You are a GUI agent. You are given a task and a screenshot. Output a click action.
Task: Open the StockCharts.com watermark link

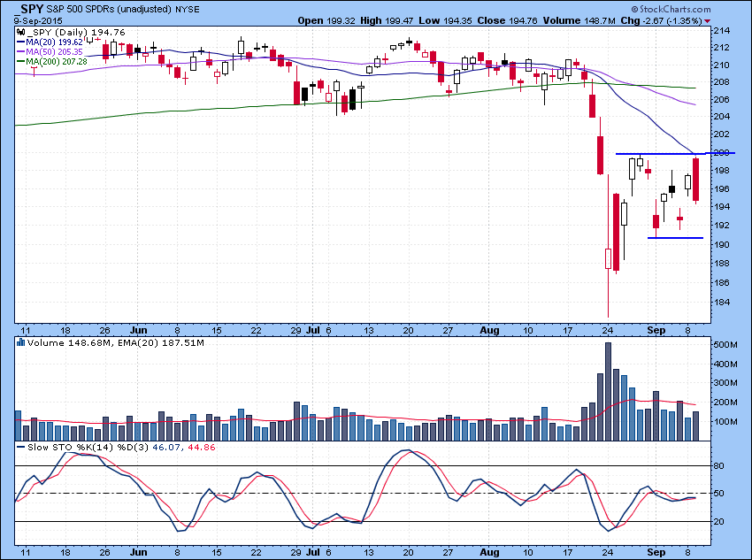click(x=671, y=9)
